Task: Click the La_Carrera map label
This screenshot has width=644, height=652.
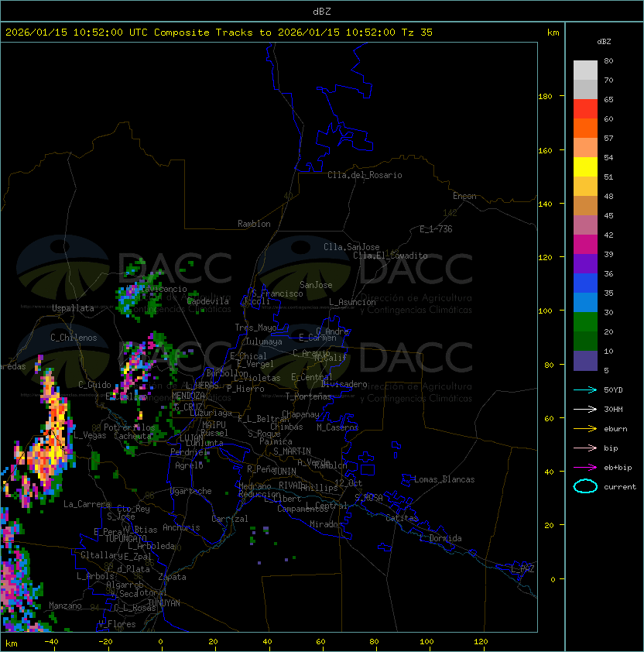Action: pos(87,504)
